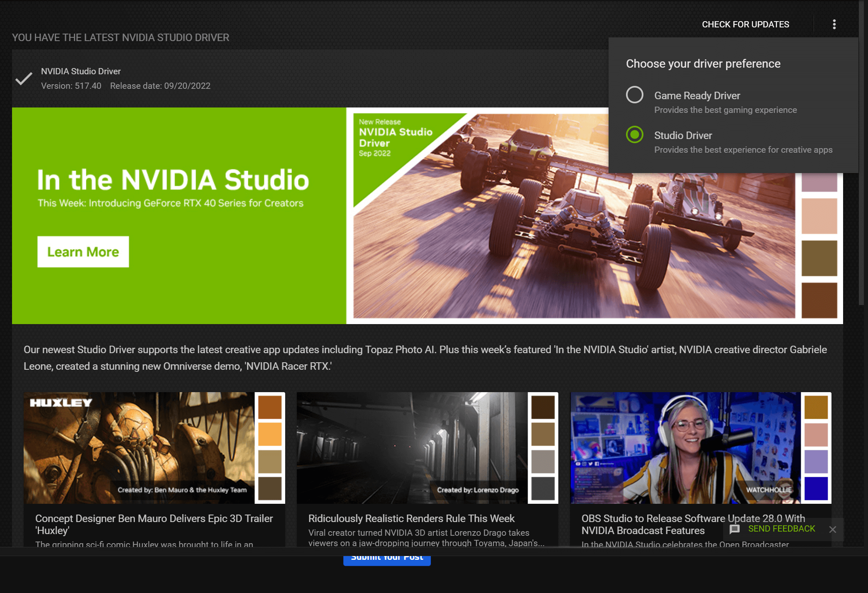Click 'Provides the best gaming experience' description
Screen dimensions: 868x593
tap(726, 110)
